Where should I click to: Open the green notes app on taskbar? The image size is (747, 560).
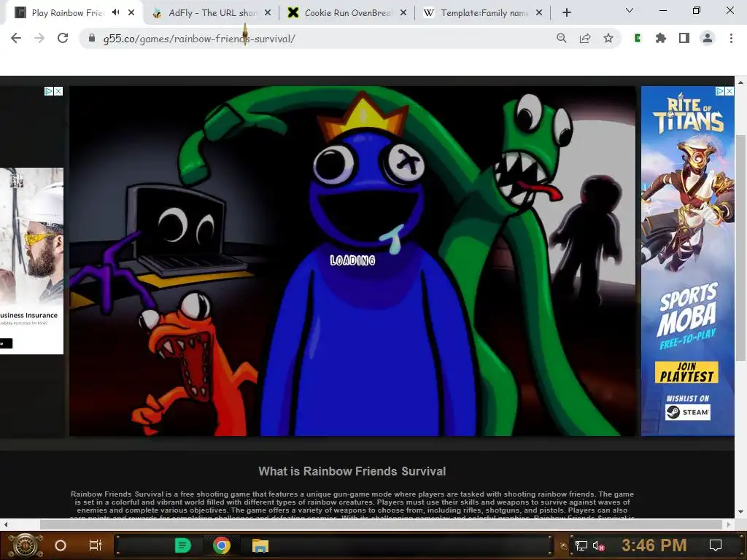(183, 545)
